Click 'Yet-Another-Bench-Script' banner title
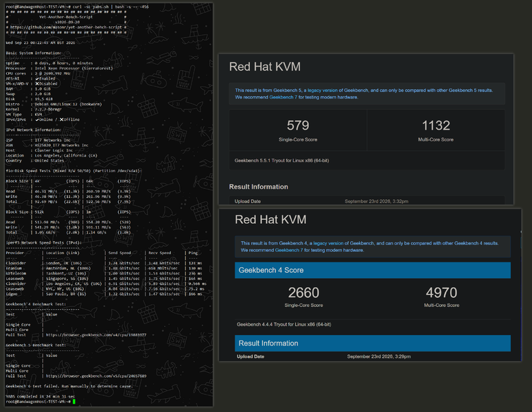Viewport: 532px width, 412px height. point(66,17)
